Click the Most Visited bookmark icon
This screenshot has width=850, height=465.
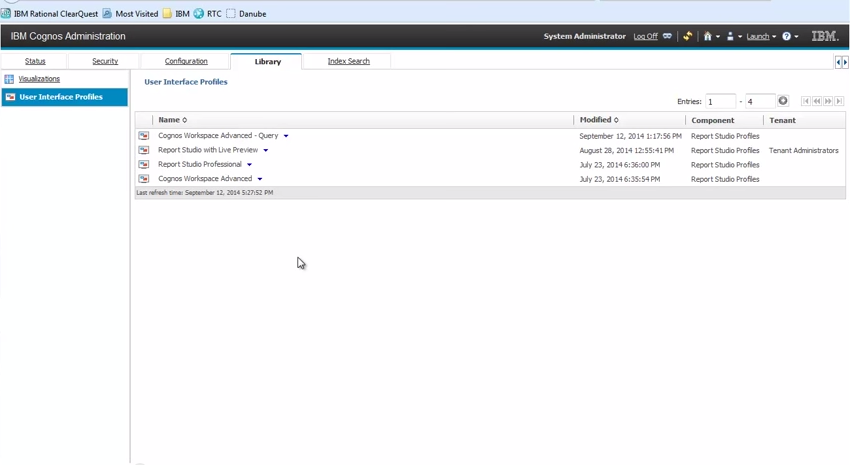click(x=107, y=14)
